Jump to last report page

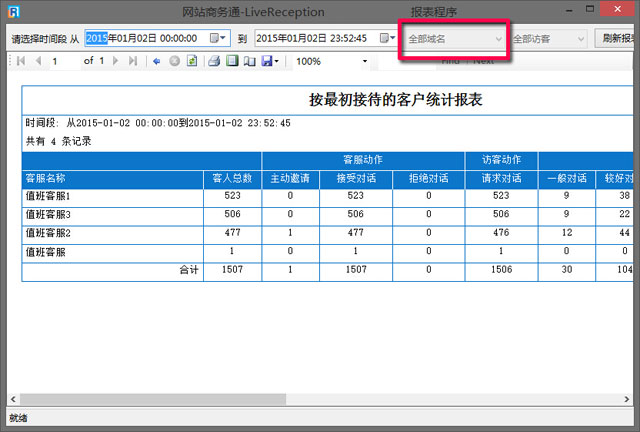(133, 61)
